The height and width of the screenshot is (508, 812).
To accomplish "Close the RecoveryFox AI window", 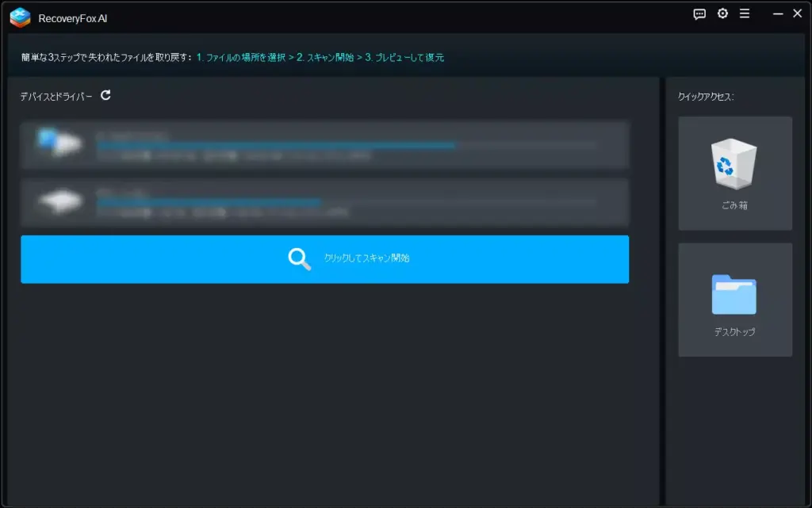I will pyautogui.click(x=798, y=13).
